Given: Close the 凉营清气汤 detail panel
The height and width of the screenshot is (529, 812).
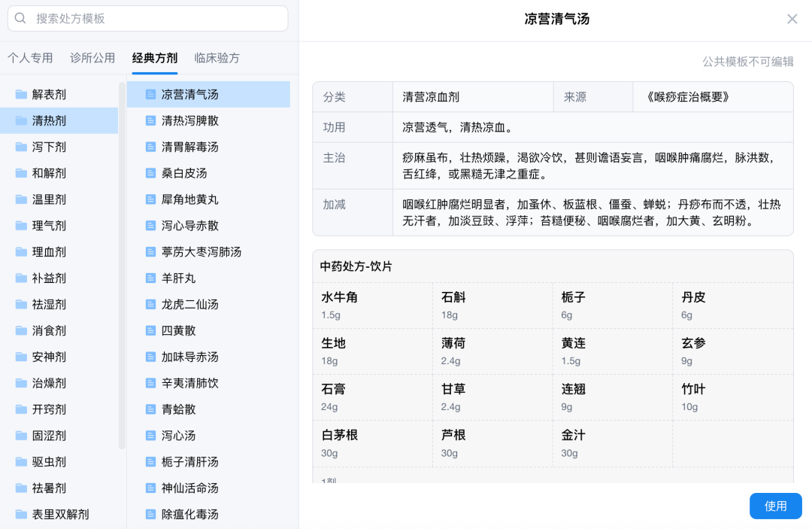Looking at the screenshot, I should click(792, 19).
